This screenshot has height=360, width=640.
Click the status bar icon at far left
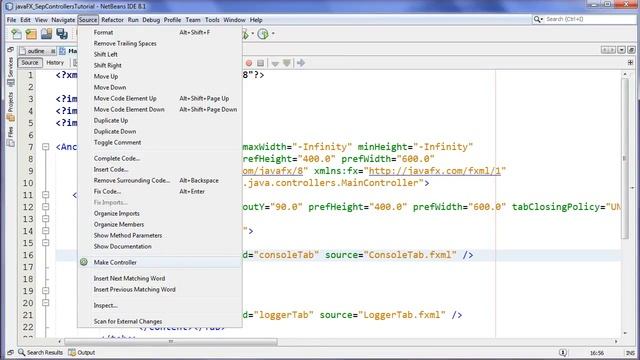tap(10, 352)
